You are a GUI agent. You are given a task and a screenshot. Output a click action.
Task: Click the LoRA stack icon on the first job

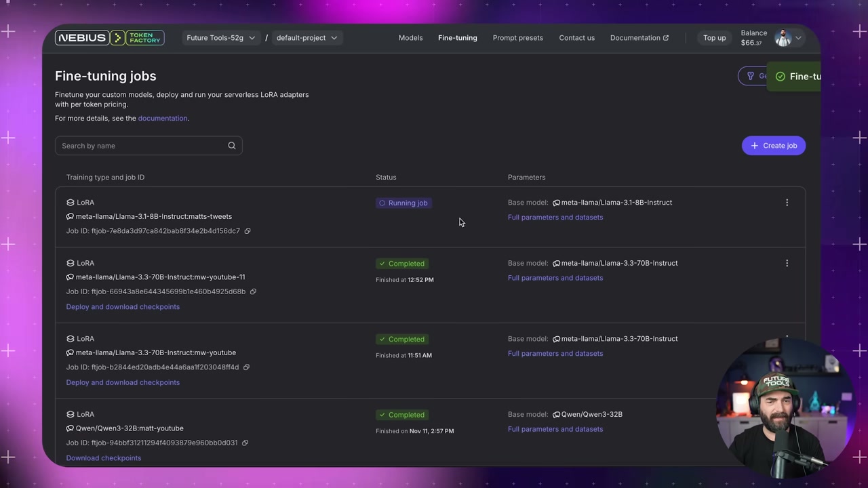(x=71, y=202)
